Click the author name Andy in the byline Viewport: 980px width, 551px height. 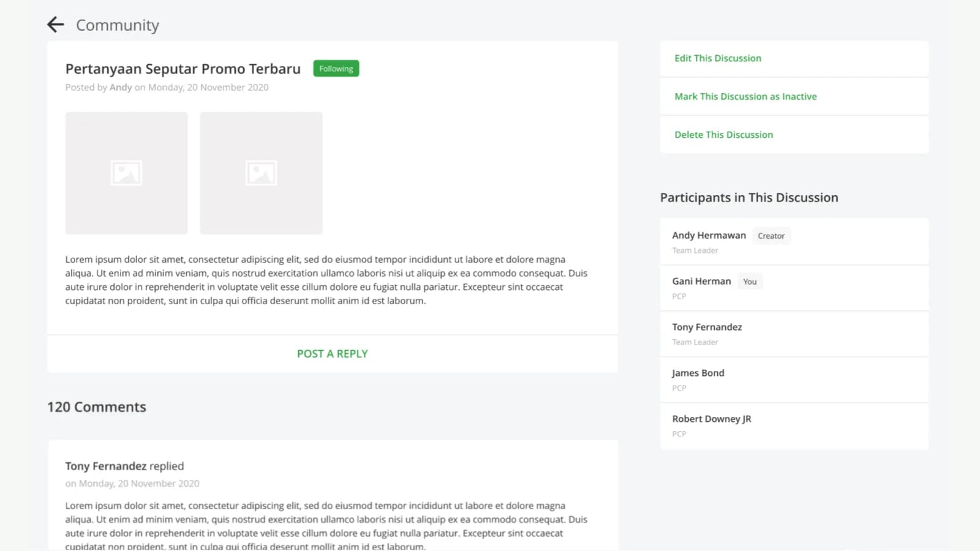point(121,88)
